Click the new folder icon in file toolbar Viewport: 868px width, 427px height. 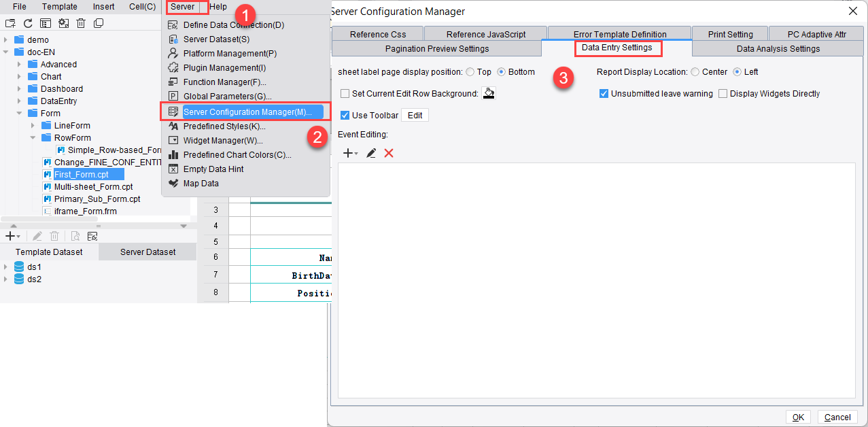click(10, 23)
